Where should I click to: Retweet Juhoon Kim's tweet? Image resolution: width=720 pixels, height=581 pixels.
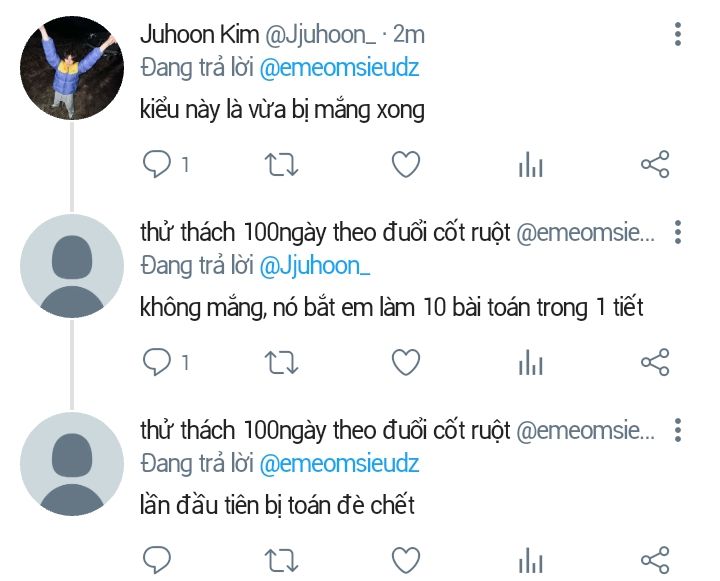[x=281, y=165]
